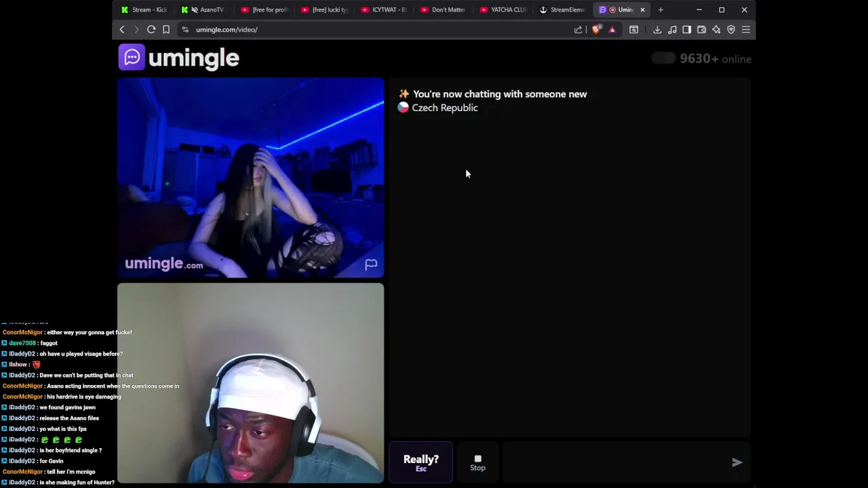Click the VPN shield icon in toolbar
This screenshot has height=488, width=868.
click(x=731, y=30)
